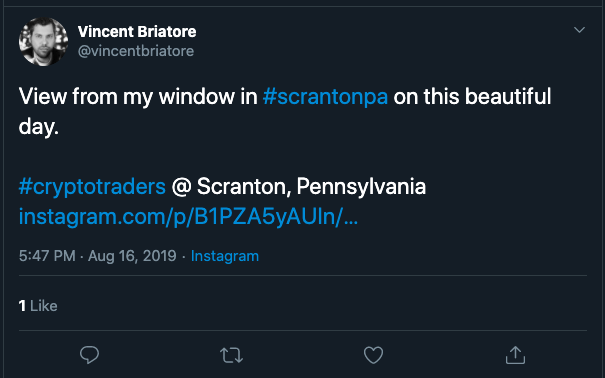Open Vincent Briatore's profile picture

(x=44, y=42)
